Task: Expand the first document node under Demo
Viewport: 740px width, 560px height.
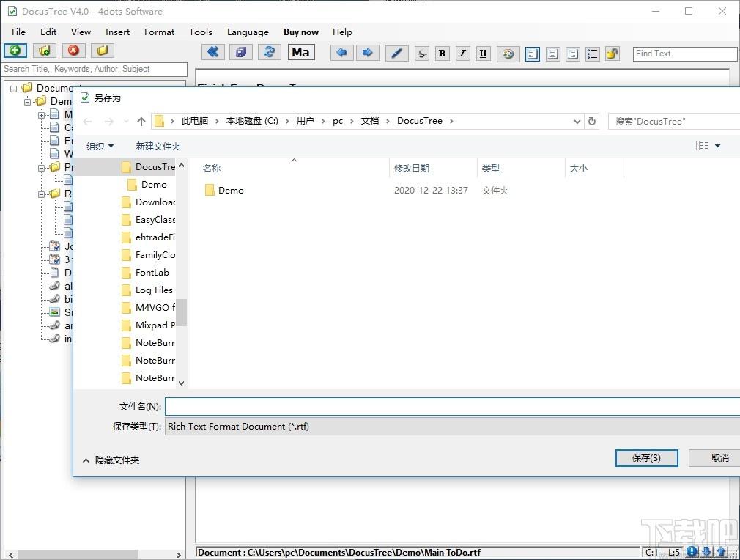Action: (41, 115)
